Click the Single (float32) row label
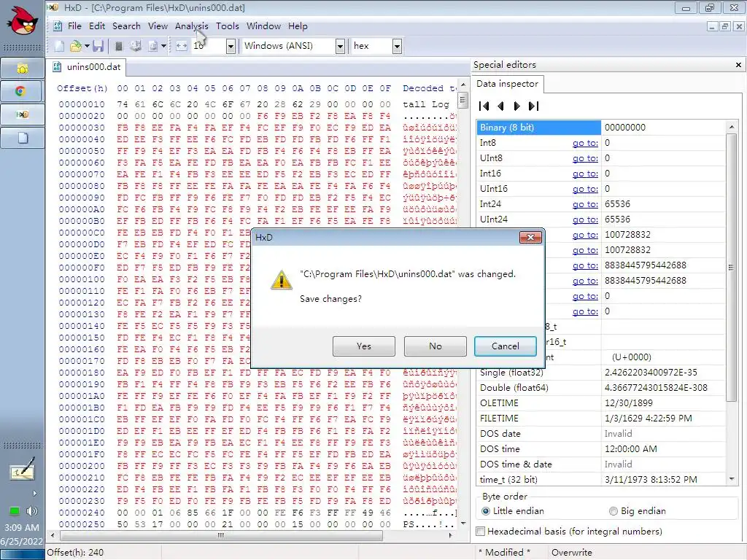Screen dimensions: 747x560 click(x=511, y=373)
